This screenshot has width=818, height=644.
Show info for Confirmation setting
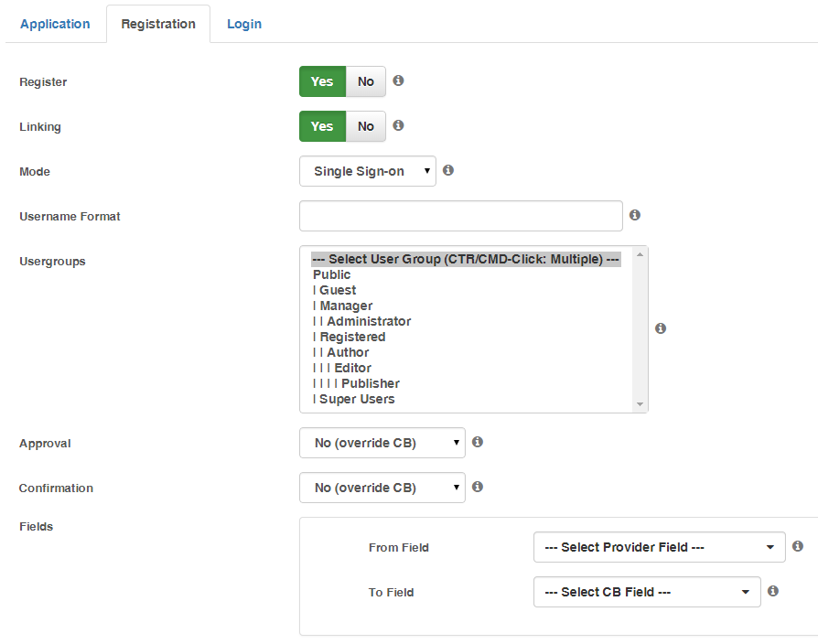pos(478,487)
